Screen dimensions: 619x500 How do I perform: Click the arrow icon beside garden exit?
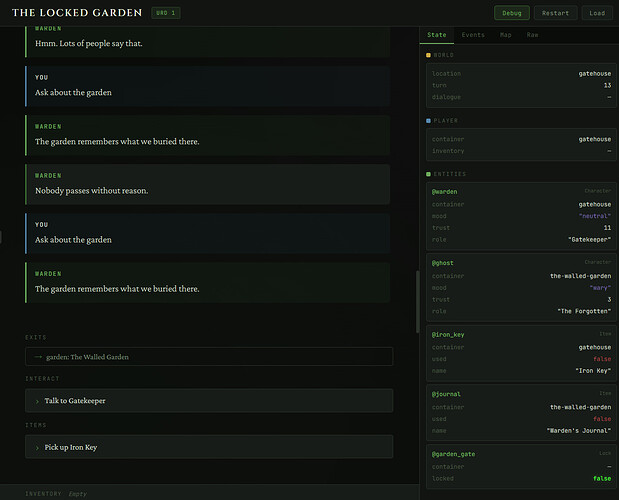tap(37, 357)
